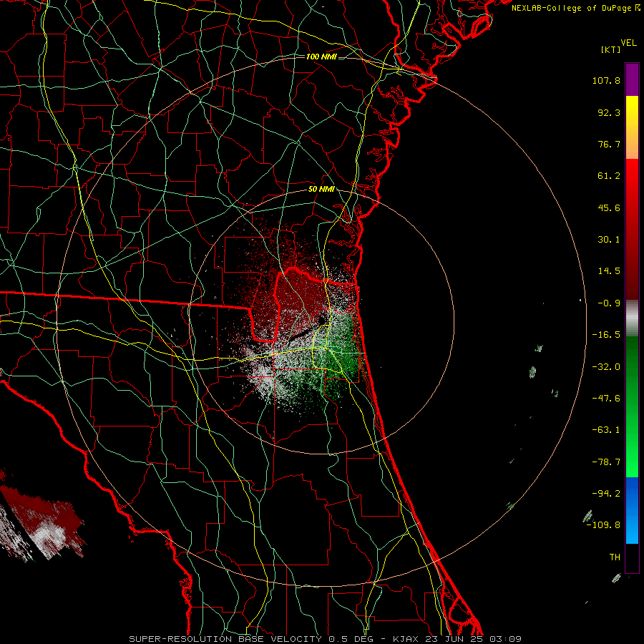Viewport: 644px width, 644px height.
Task: Select the 61.2 legend value
Action: 609,176
